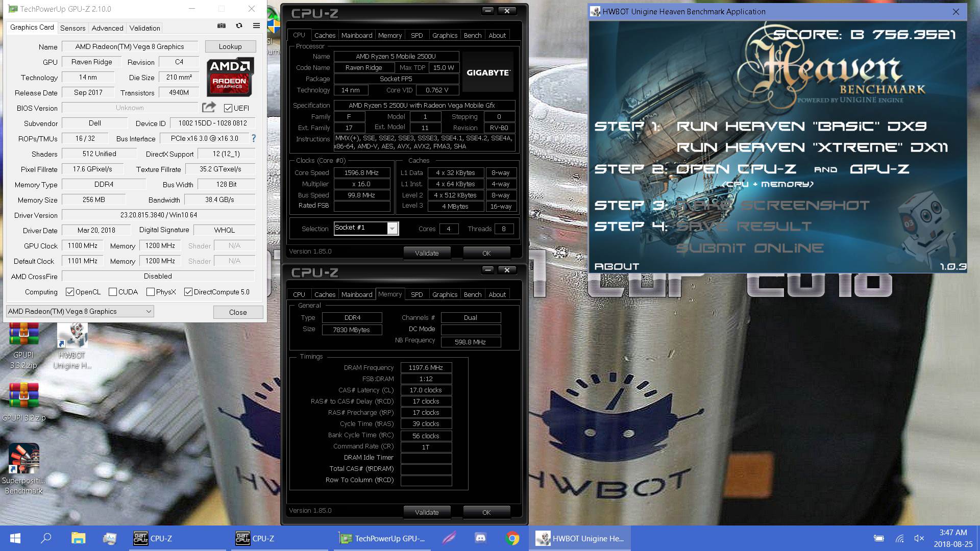Click the GPU-Z Close button
Image resolution: width=980 pixels, height=551 pixels.
pos(238,312)
